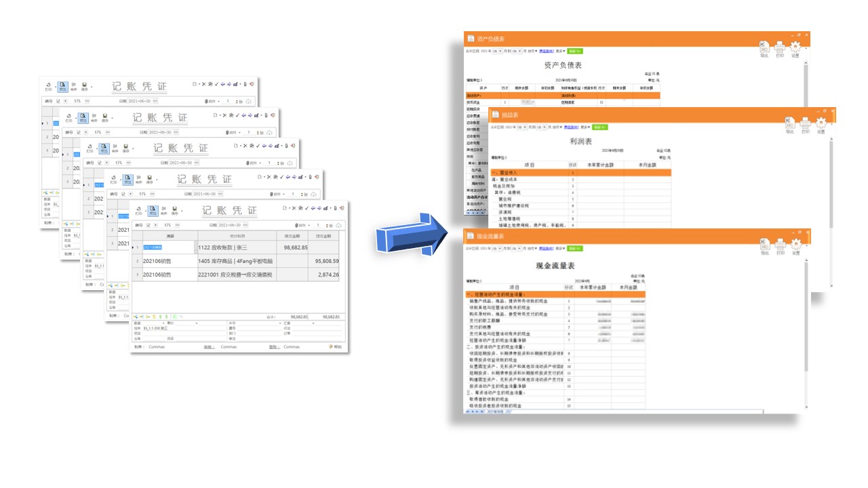The height and width of the screenshot is (488, 868).
Task: Click Print icon in the front voucher toolbar
Action: 139,211
